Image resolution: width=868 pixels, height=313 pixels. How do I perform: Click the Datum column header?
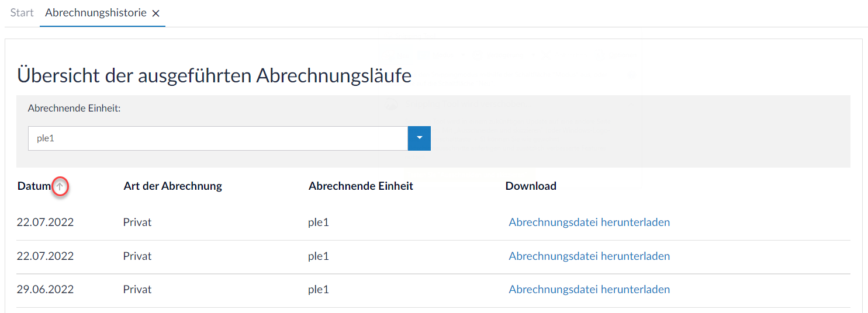pyautogui.click(x=34, y=186)
